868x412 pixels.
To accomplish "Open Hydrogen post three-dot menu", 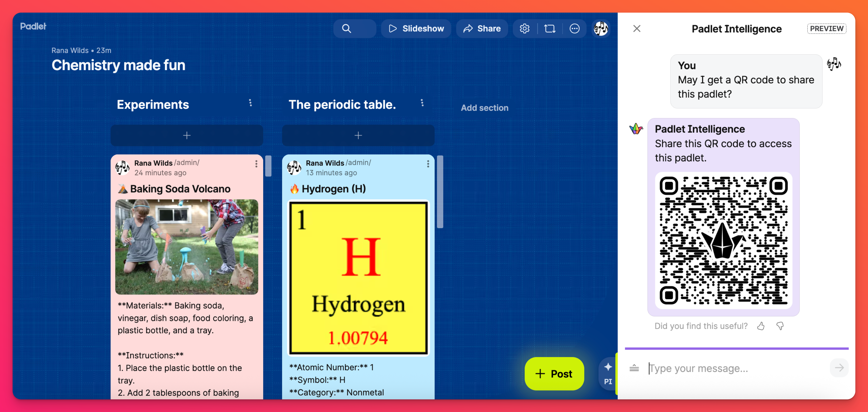I will coord(428,163).
